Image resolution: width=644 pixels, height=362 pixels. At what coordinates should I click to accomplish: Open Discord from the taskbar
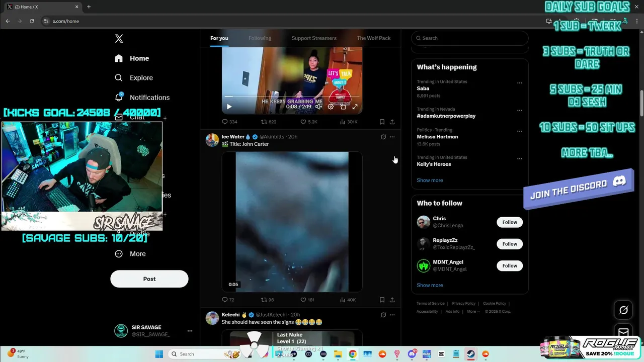pyautogui.click(x=412, y=354)
